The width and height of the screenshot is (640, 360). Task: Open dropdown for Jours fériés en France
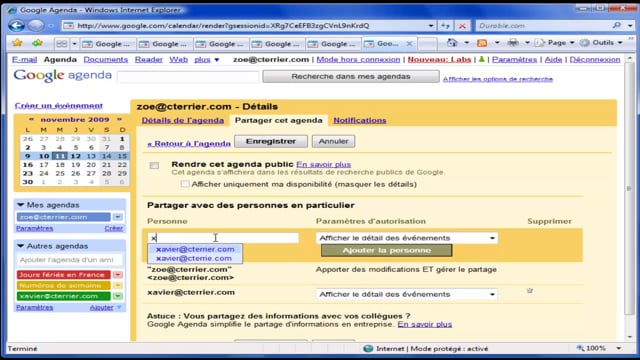click(x=118, y=275)
